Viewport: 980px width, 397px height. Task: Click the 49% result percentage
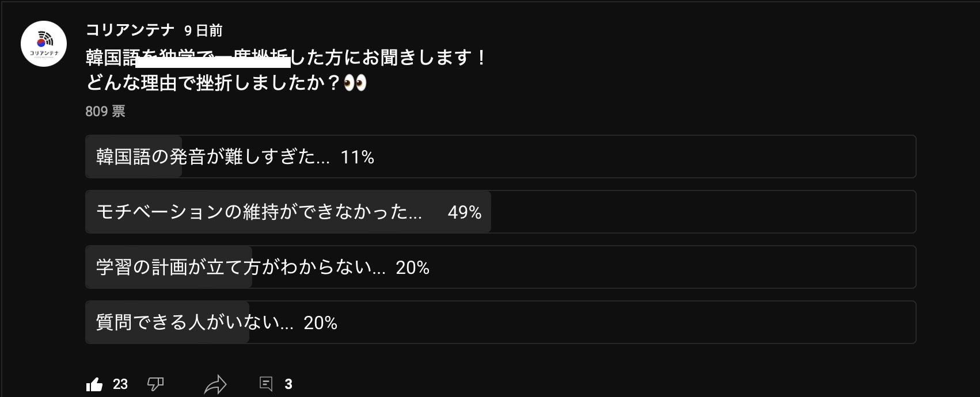pyautogui.click(x=464, y=212)
